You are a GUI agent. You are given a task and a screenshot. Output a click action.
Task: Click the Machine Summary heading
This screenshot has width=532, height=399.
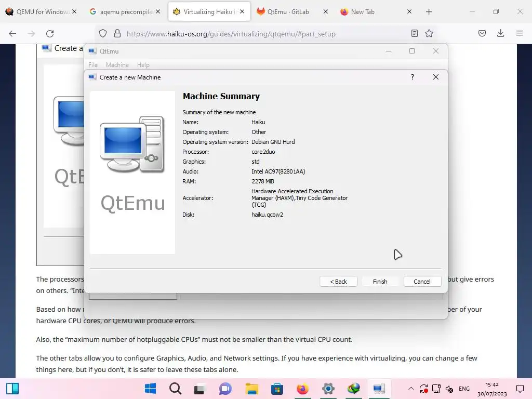[x=221, y=96]
